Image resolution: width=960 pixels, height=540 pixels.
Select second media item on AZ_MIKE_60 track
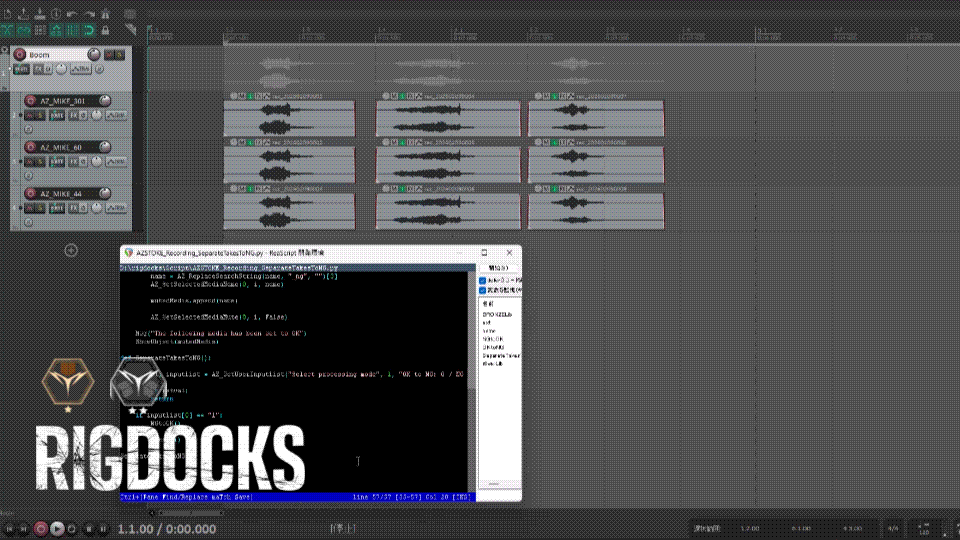coord(448,165)
